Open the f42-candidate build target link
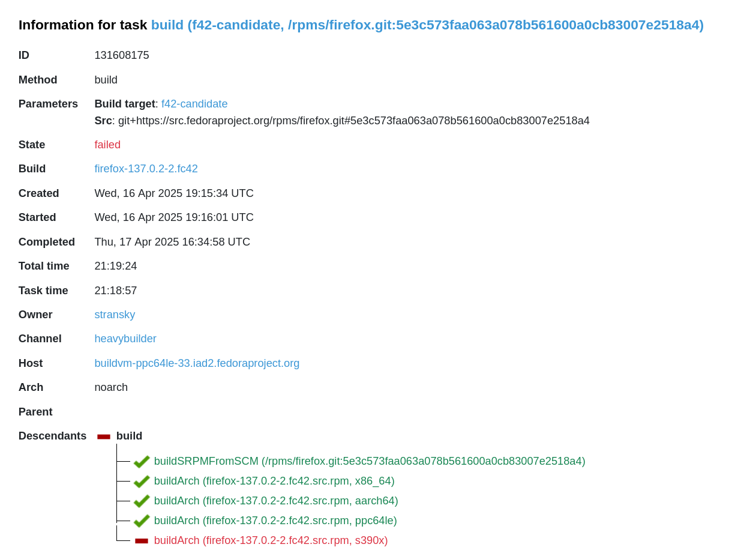The width and height of the screenshot is (756, 553). pos(194,104)
